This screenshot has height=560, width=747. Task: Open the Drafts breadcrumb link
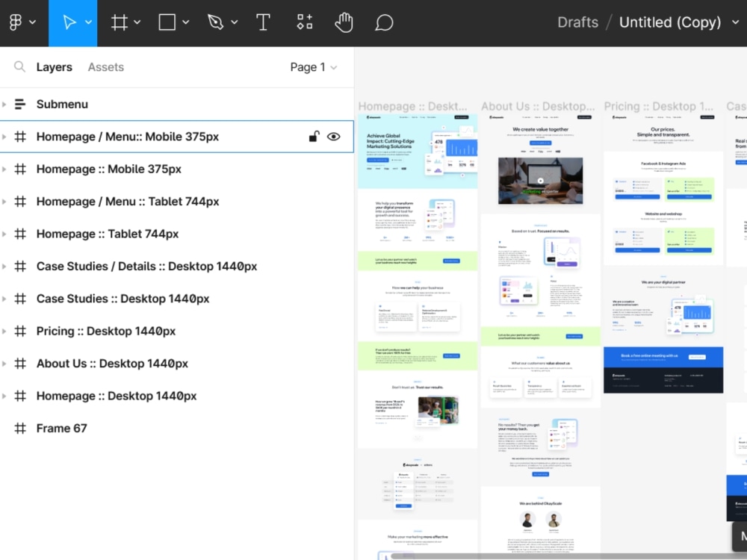coord(577,22)
